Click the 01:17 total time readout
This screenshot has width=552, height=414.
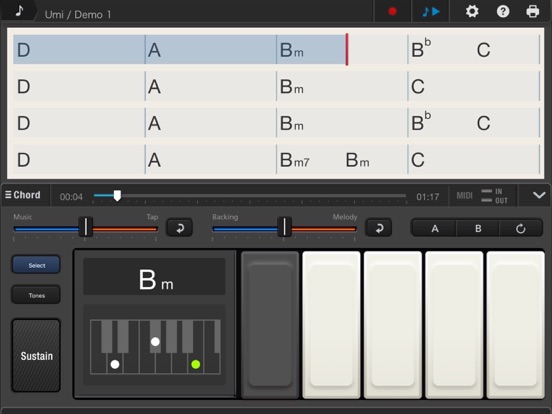pyautogui.click(x=427, y=196)
